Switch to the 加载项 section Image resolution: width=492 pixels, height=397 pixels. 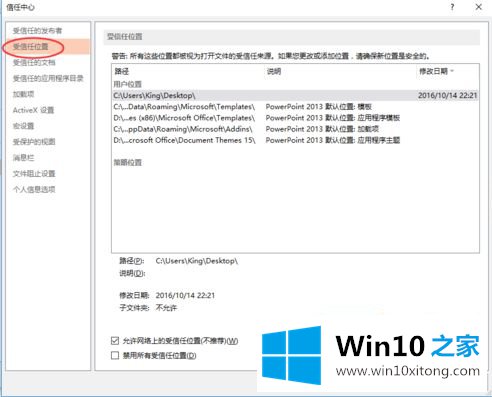(23, 94)
